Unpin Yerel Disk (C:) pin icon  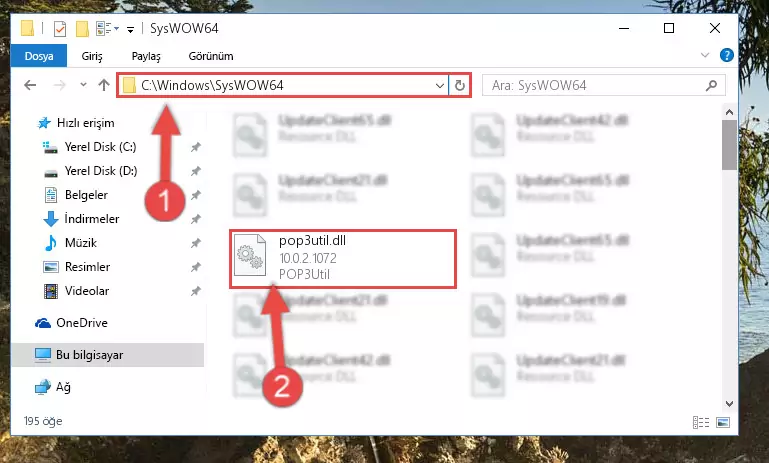[x=196, y=147]
